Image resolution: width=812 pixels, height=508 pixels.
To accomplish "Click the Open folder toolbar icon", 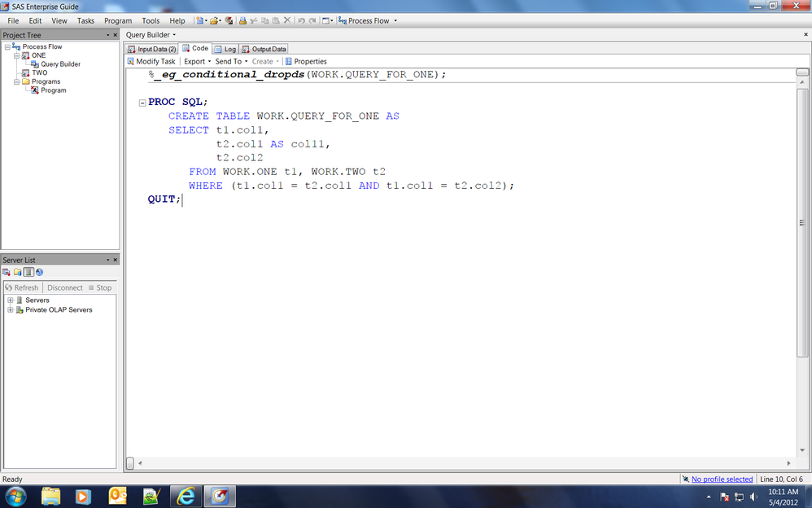I will pyautogui.click(x=213, y=20).
